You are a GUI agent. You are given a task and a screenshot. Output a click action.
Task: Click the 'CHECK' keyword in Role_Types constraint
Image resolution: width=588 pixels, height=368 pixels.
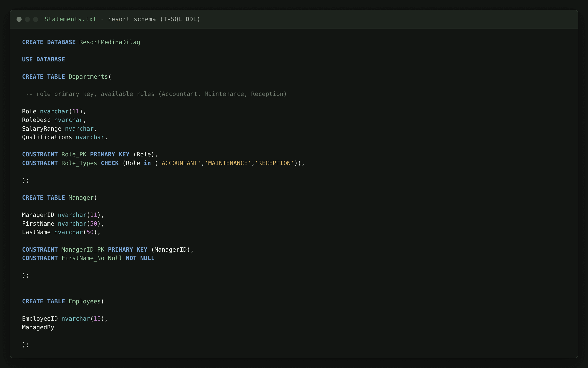[110, 163]
